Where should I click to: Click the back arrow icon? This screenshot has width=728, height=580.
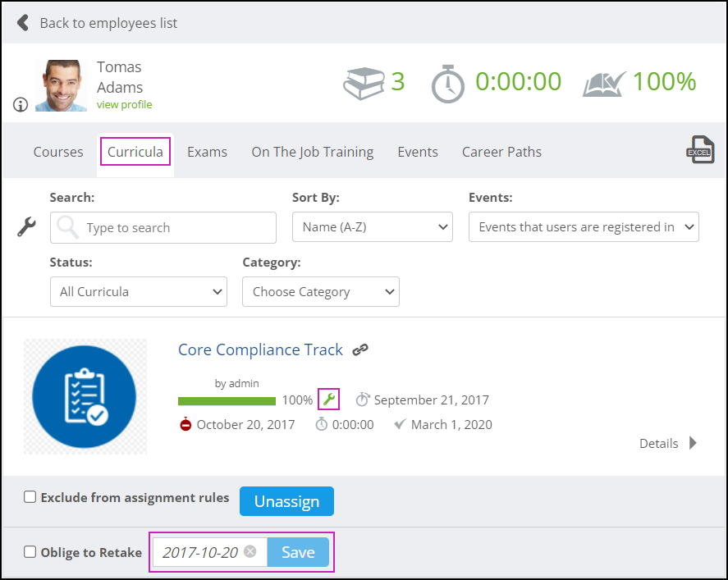[23, 22]
